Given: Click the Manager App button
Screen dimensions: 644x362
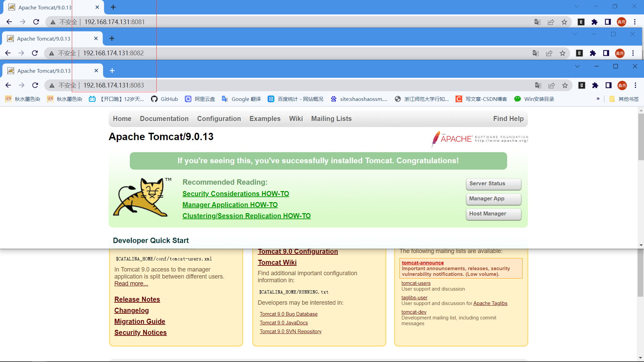Looking at the screenshot, I should coord(493,199).
